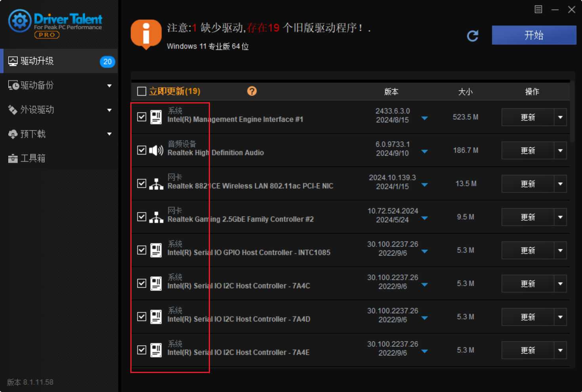582x392 pixels.
Task: Click 更新 for I2C Host Controller 7A4D
Action: point(528,317)
